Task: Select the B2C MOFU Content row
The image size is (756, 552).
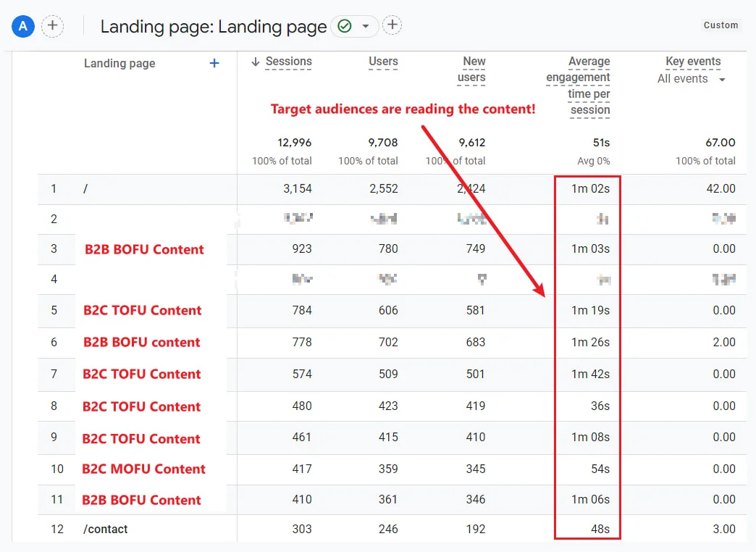Action: point(143,469)
